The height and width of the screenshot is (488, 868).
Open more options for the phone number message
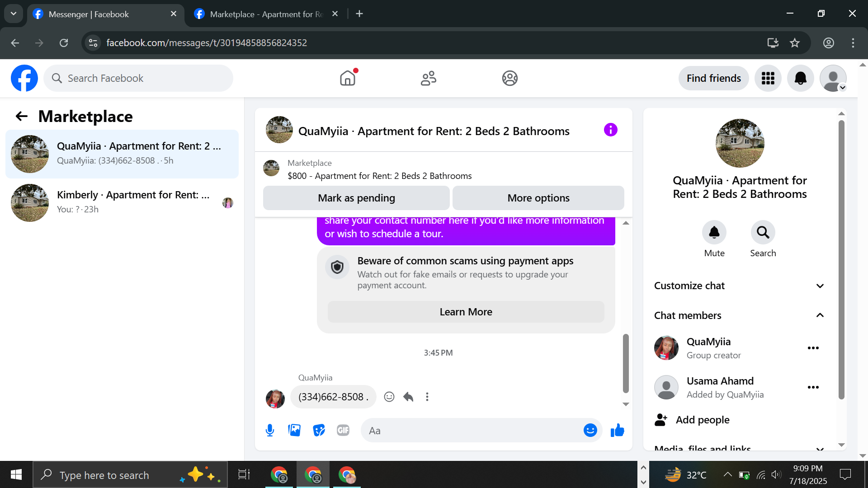tap(427, 397)
